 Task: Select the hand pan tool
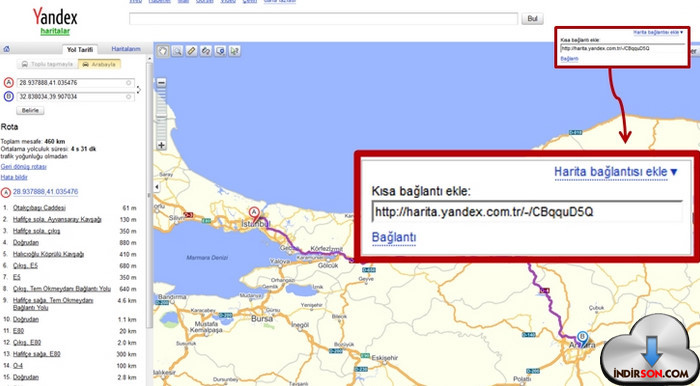tap(163, 51)
